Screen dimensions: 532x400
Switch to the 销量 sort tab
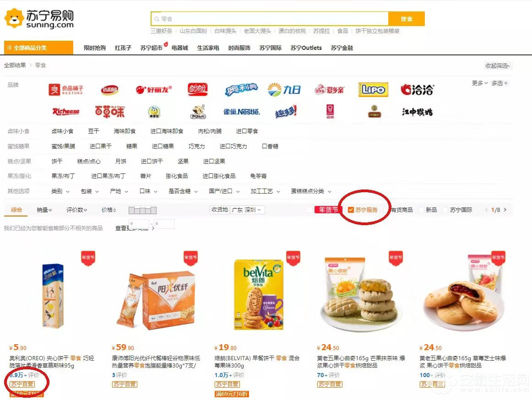[x=44, y=210]
